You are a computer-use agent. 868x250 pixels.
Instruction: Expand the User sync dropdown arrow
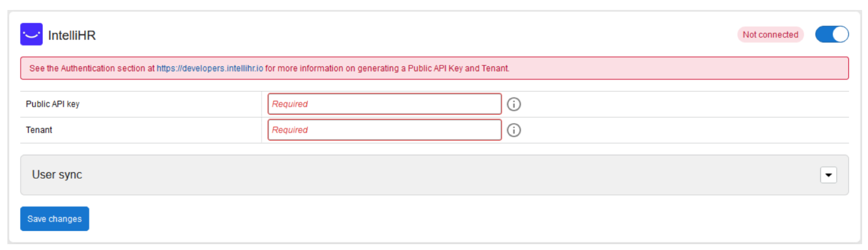pyautogui.click(x=828, y=175)
